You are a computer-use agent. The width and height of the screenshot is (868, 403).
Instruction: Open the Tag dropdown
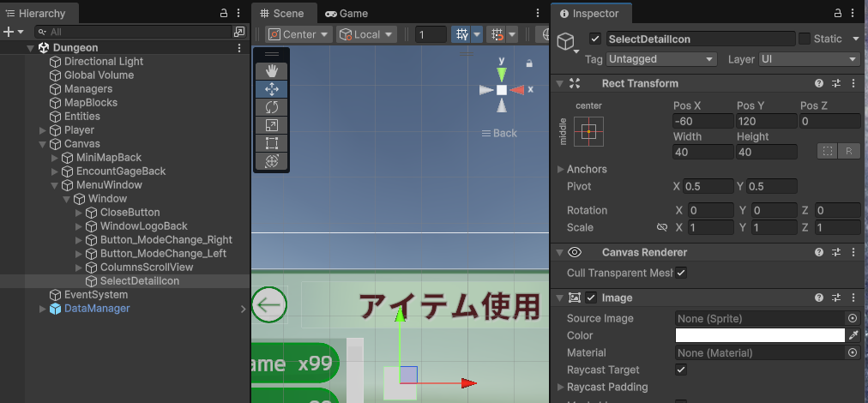click(660, 59)
